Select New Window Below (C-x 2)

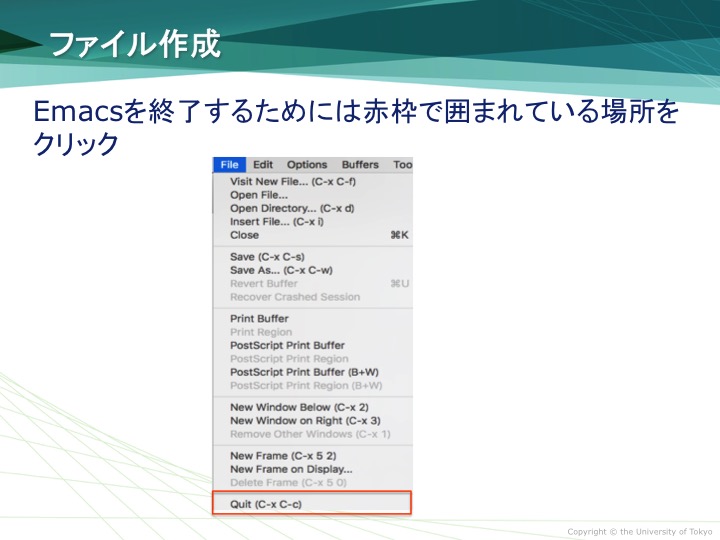coord(313,407)
